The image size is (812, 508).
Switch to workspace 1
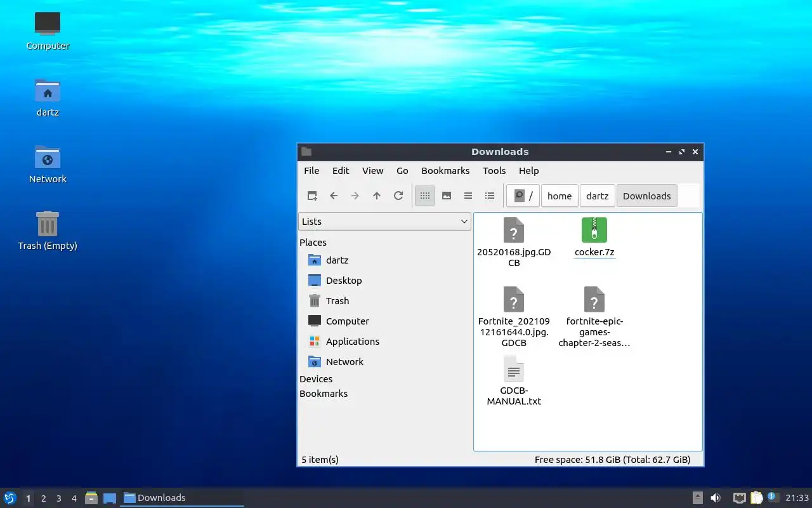[28, 498]
